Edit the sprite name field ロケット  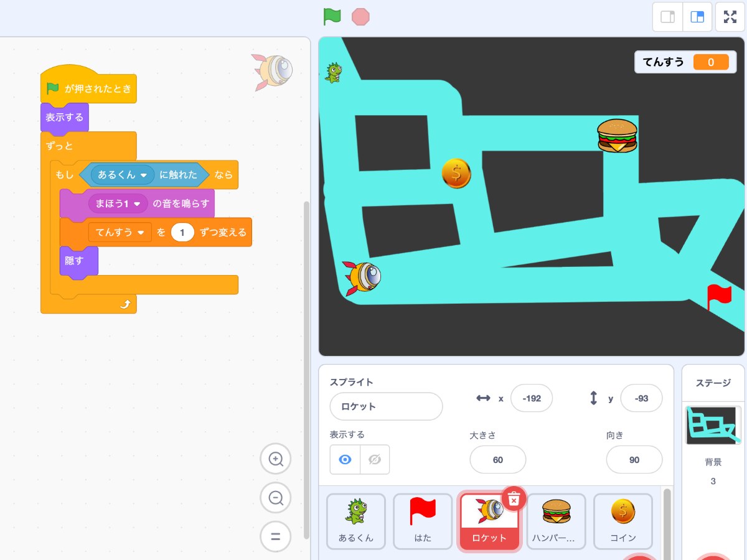(x=386, y=406)
